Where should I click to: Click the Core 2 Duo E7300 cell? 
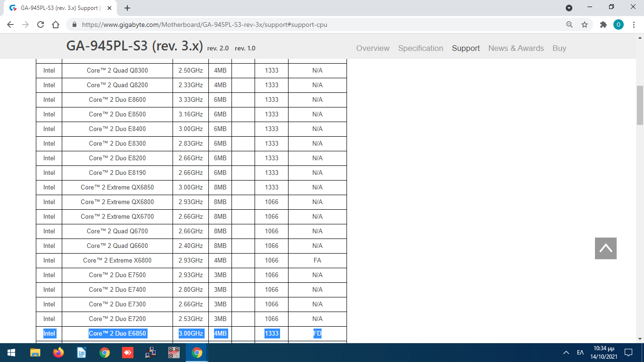pyautogui.click(x=117, y=304)
